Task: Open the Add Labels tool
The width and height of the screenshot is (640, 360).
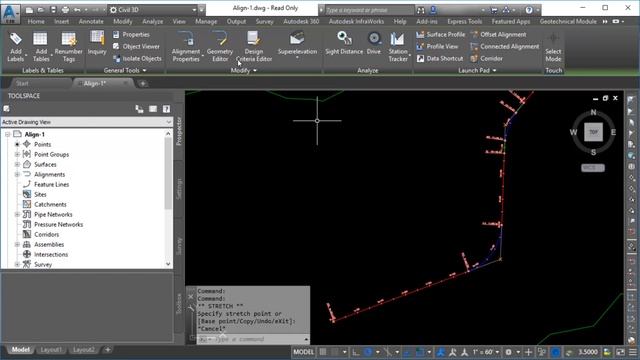Action: [16, 47]
